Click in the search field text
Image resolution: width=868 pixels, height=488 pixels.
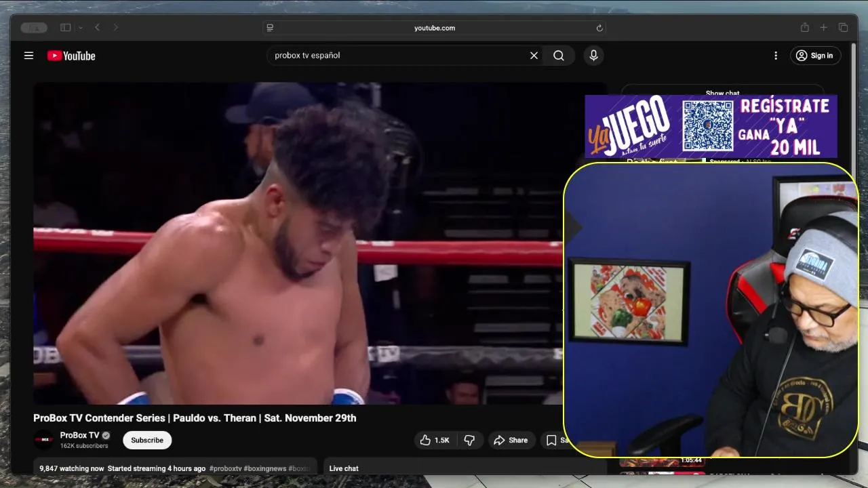307,56
